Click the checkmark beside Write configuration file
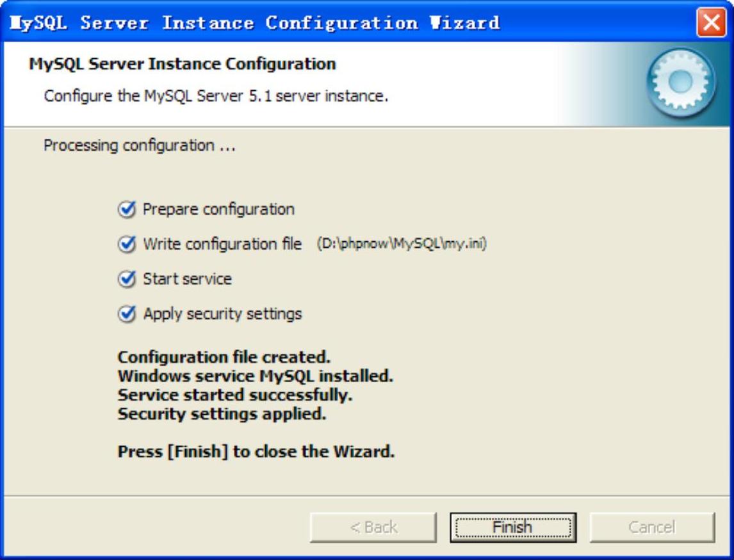The image size is (734, 560). [x=127, y=244]
